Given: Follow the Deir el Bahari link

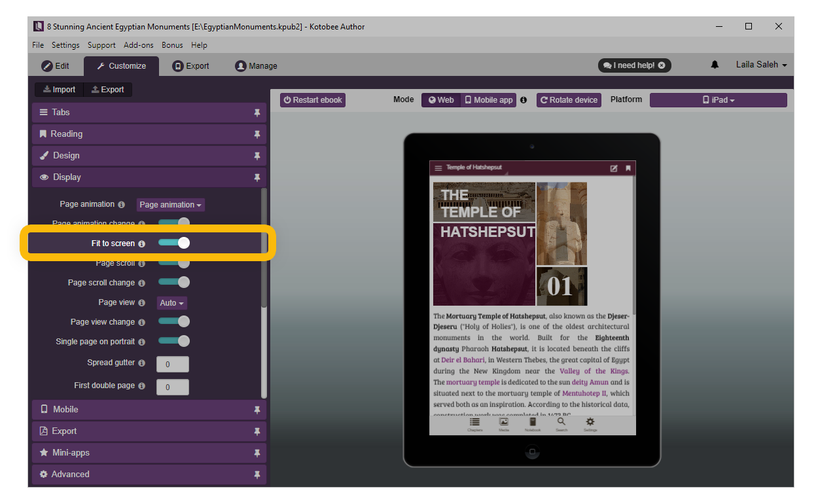Looking at the screenshot, I should pyautogui.click(x=463, y=360).
